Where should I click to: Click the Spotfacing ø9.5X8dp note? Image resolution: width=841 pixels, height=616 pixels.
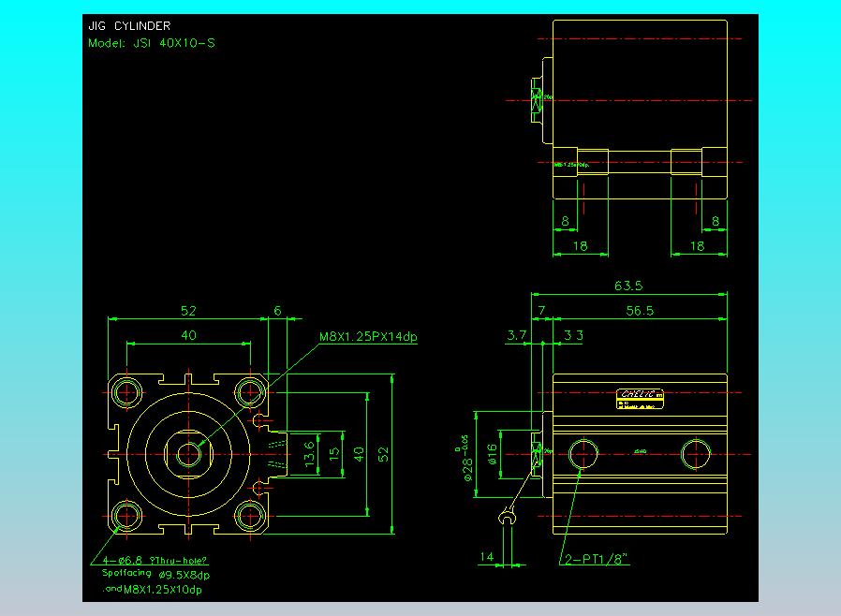155,574
